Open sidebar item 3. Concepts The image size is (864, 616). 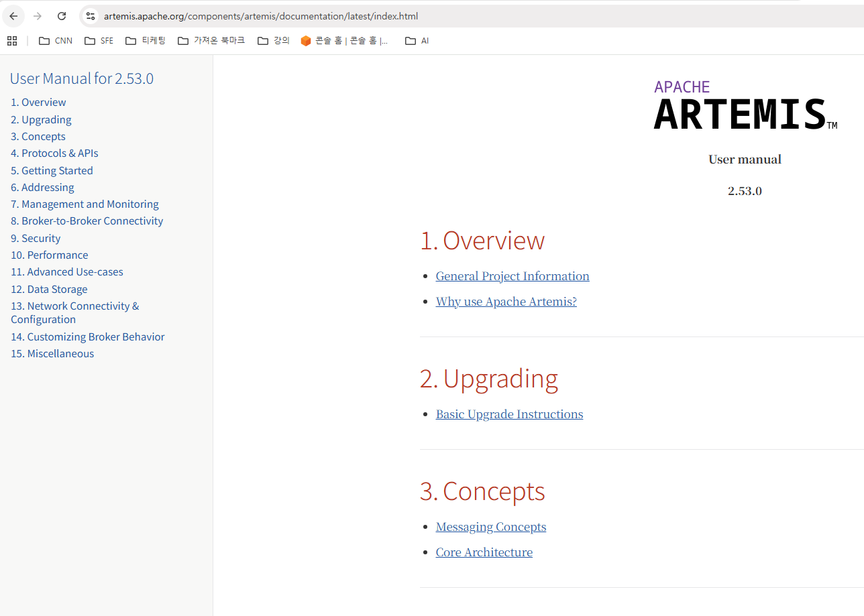(x=38, y=136)
